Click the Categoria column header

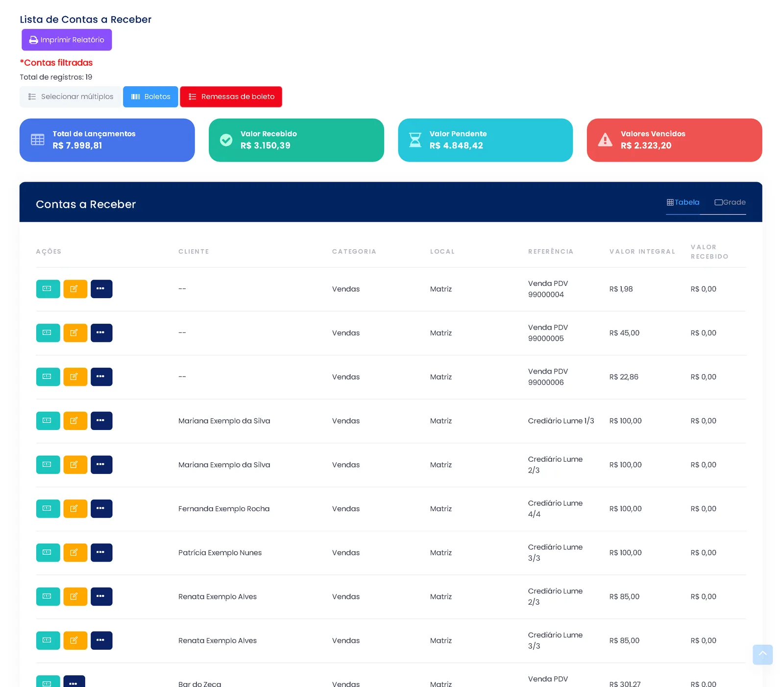click(x=354, y=252)
